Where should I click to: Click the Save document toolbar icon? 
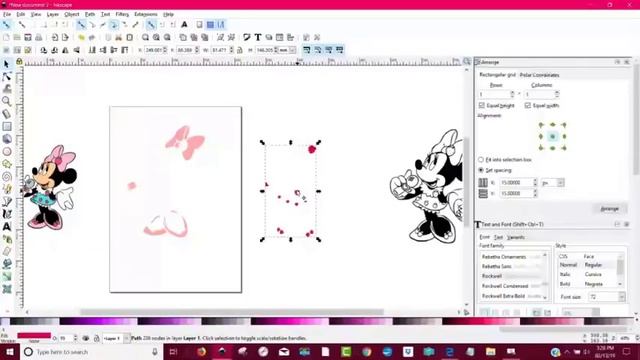click(x=28, y=38)
